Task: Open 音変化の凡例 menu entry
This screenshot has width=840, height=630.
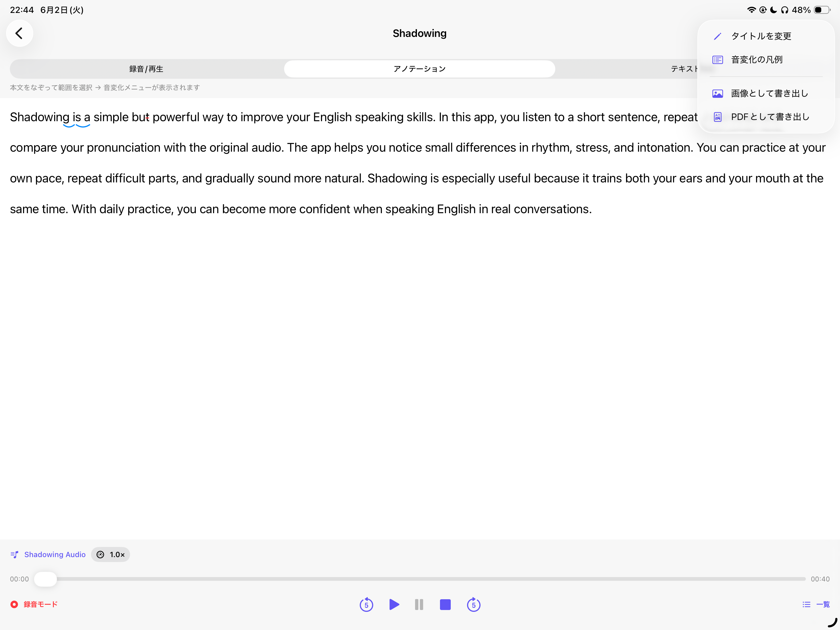Action: (766, 60)
